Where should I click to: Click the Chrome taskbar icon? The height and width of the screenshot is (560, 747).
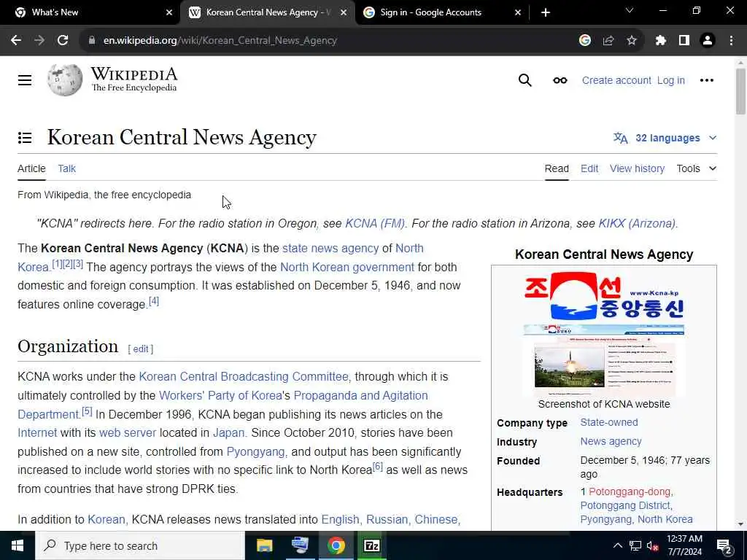pos(336,545)
